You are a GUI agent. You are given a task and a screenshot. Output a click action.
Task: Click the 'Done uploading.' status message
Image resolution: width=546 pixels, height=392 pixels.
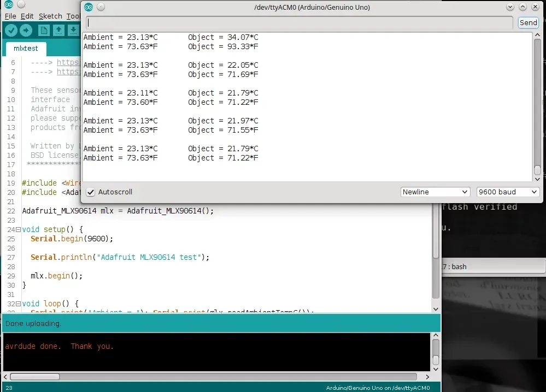[x=33, y=323]
